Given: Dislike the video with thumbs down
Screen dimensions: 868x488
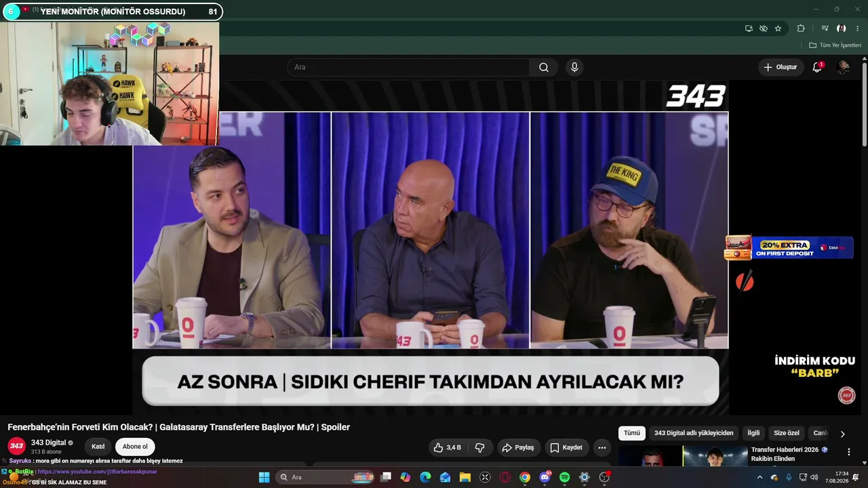Looking at the screenshot, I should click(x=480, y=447).
